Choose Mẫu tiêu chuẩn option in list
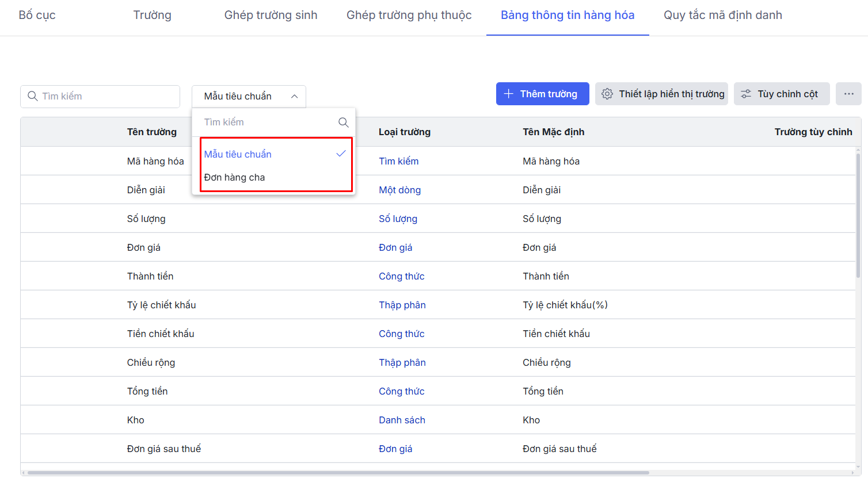The image size is (868, 486). [x=238, y=154]
